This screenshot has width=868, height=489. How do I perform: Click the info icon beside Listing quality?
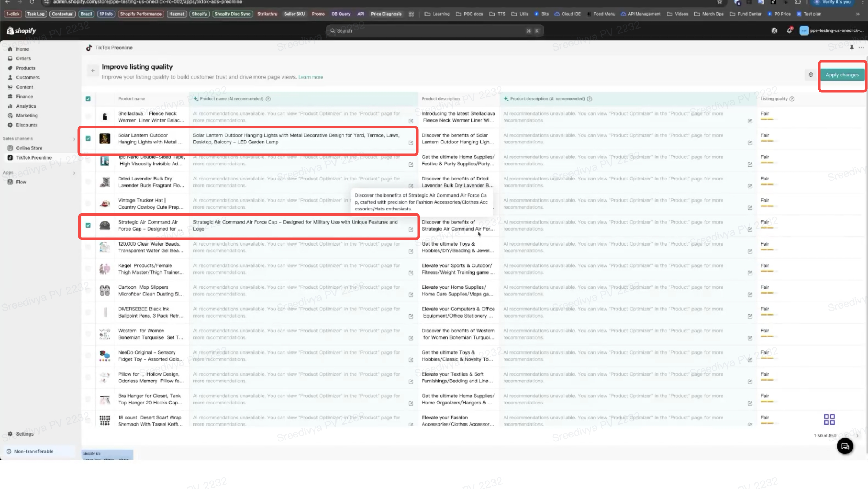pos(792,99)
